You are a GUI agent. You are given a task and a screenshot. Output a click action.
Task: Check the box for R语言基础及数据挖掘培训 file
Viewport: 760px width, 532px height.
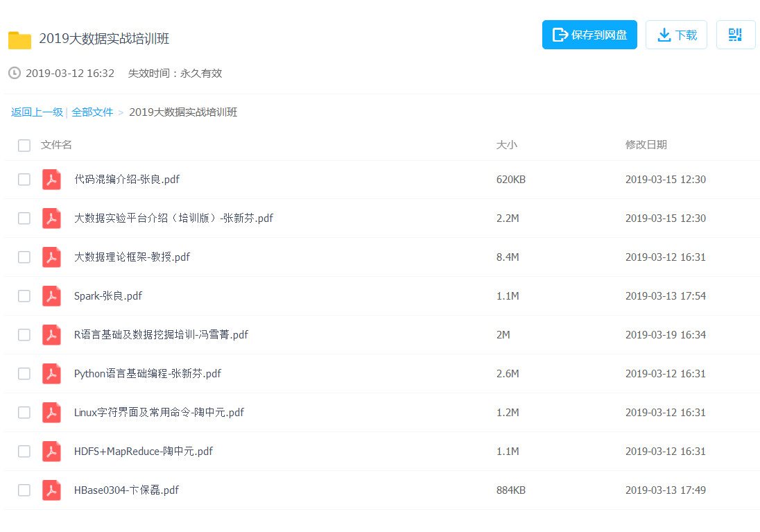click(24, 335)
